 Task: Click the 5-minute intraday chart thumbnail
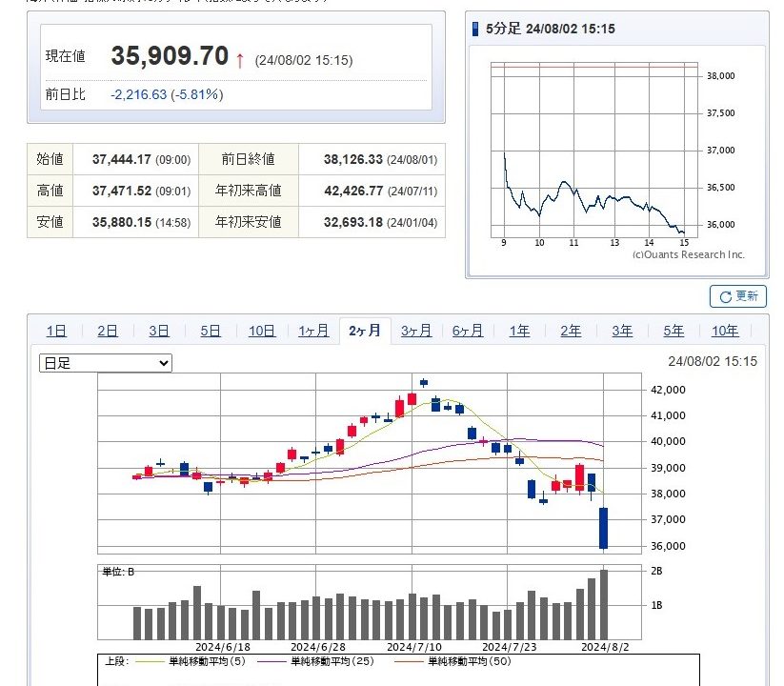(591, 152)
